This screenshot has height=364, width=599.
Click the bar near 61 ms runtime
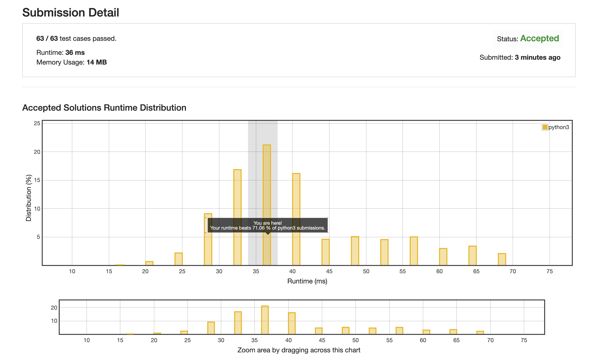pos(443,257)
